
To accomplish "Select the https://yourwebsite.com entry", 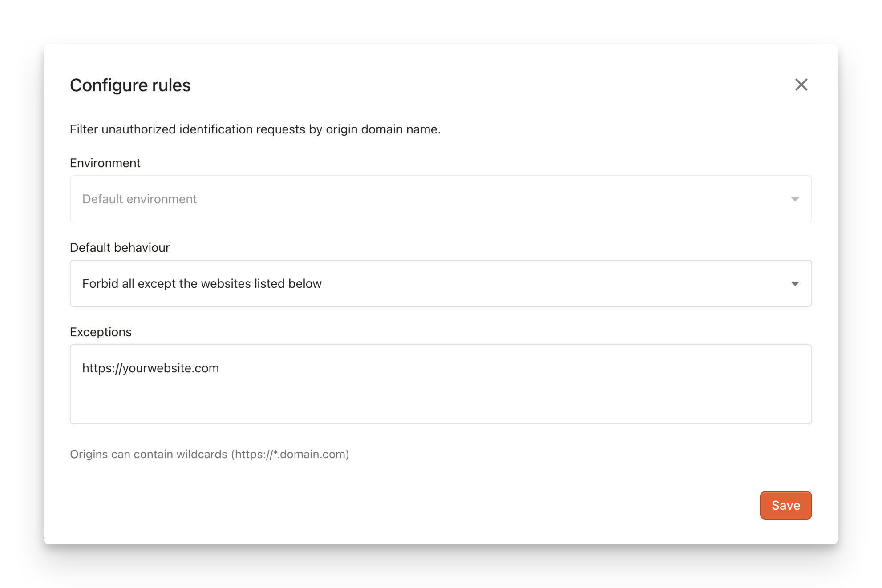I will (x=150, y=368).
